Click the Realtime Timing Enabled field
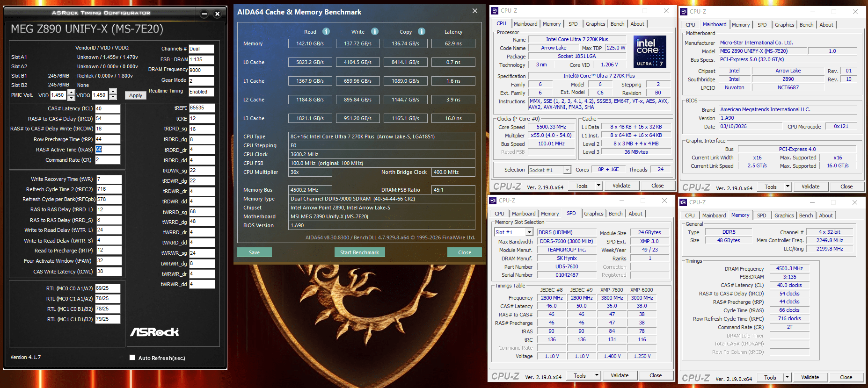This screenshot has height=388, width=868. (201, 92)
